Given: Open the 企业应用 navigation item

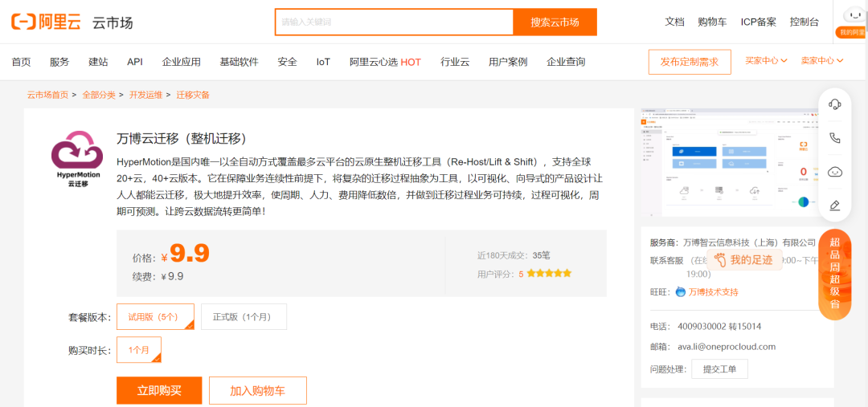Looking at the screenshot, I should pyautogui.click(x=182, y=62).
